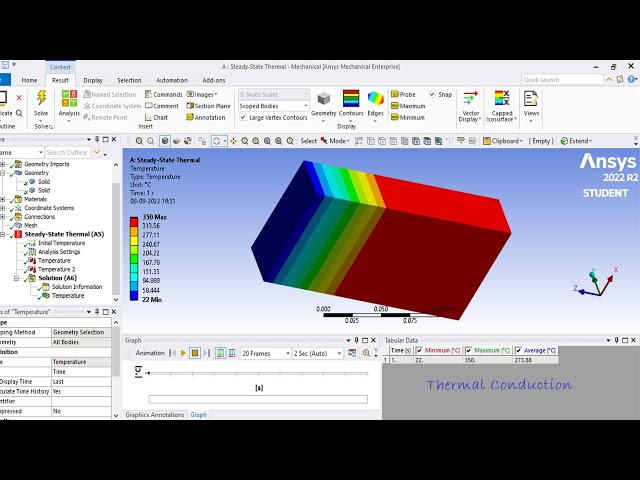The height and width of the screenshot is (480, 640).
Task: Open the 20 Frames dropdown
Action: click(266, 353)
